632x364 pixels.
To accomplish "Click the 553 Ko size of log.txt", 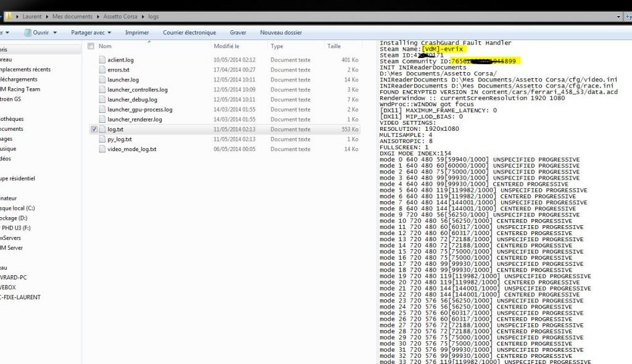I will pyautogui.click(x=350, y=129).
